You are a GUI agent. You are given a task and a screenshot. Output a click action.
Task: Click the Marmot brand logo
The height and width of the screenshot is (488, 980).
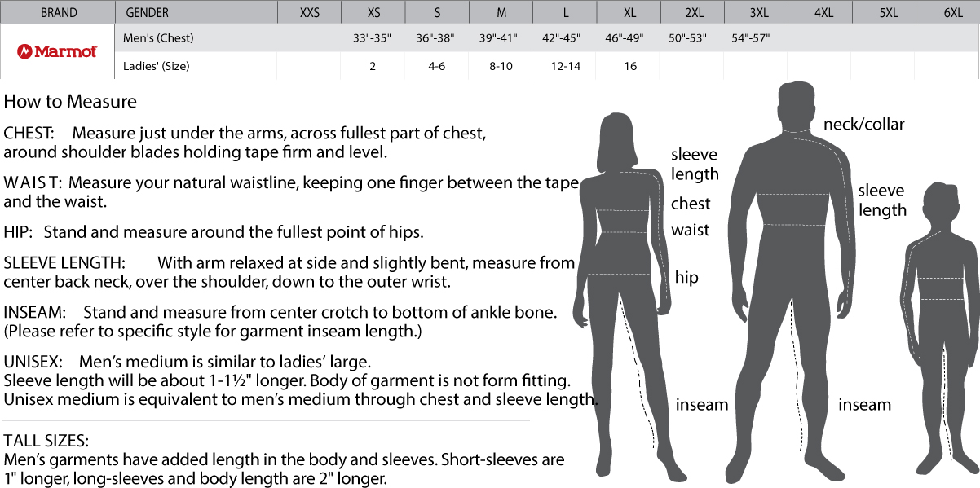click(x=57, y=51)
